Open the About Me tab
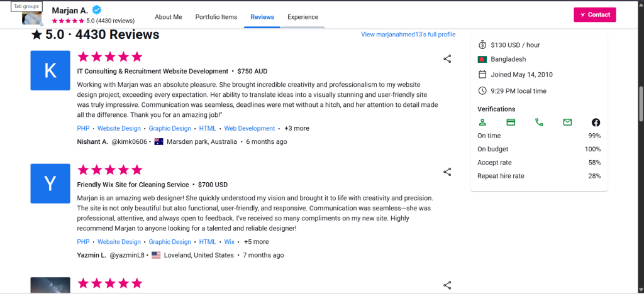The height and width of the screenshot is (294, 644). point(169,17)
